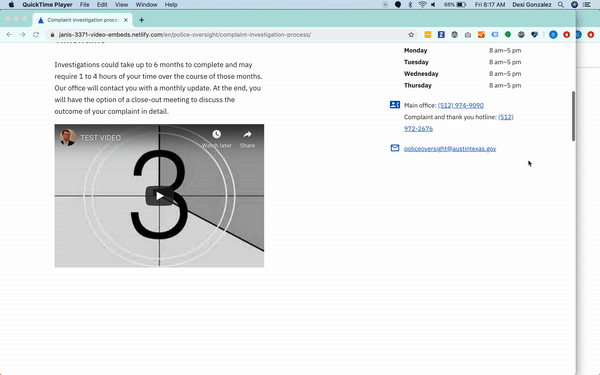Click the Desi Gonzalez user name

pos(532,5)
